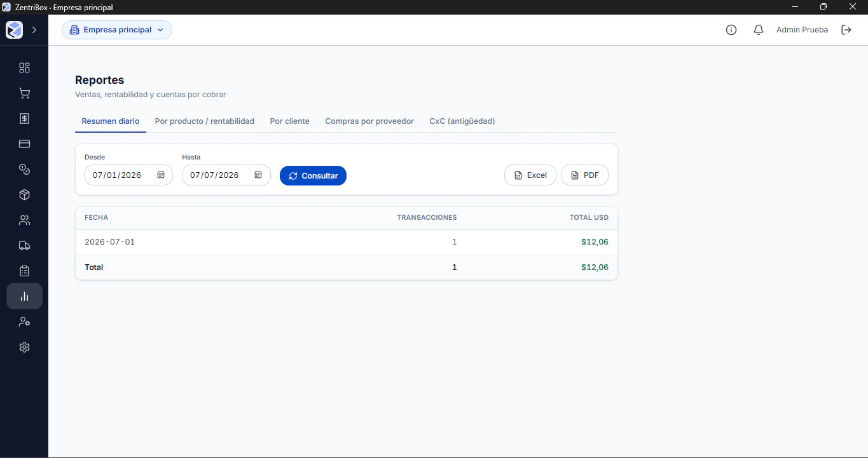Open the dollar invoice icon in the sidebar
This screenshot has height=458, width=868.
click(24, 119)
